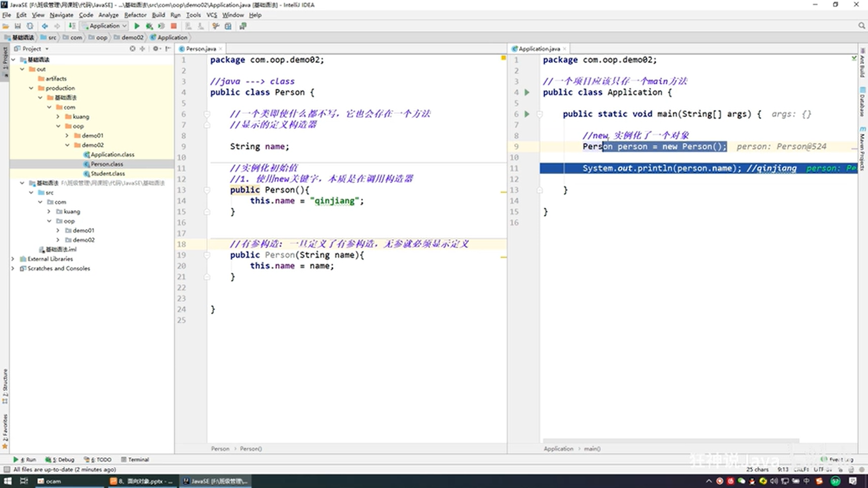The image size is (868, 488).
Task: Click the Synchronize refresh icon
Action: (30, 26)
